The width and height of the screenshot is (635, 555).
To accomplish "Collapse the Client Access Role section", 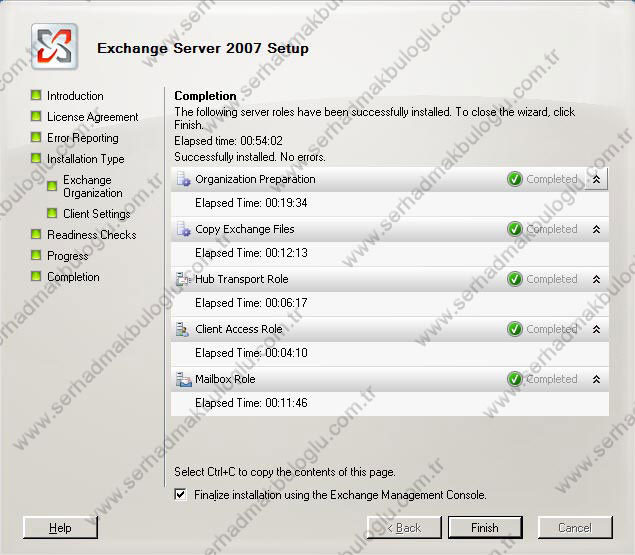I will [596, 329].
